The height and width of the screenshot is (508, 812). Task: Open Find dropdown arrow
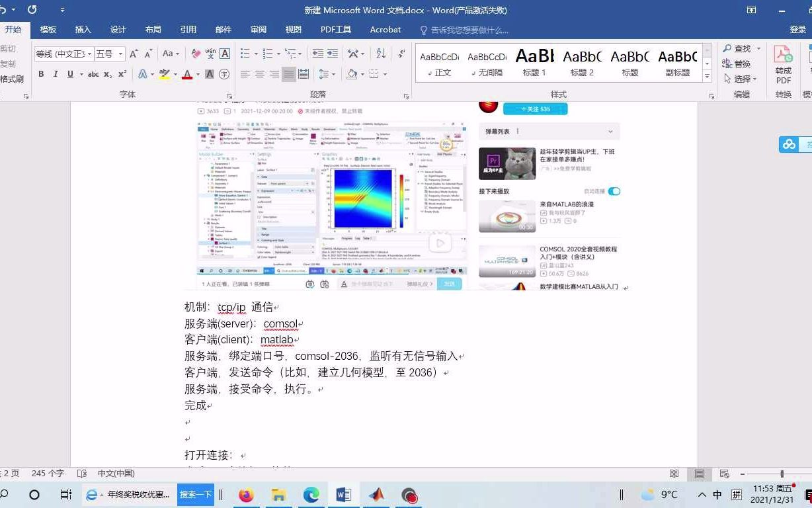pos(758,49)
